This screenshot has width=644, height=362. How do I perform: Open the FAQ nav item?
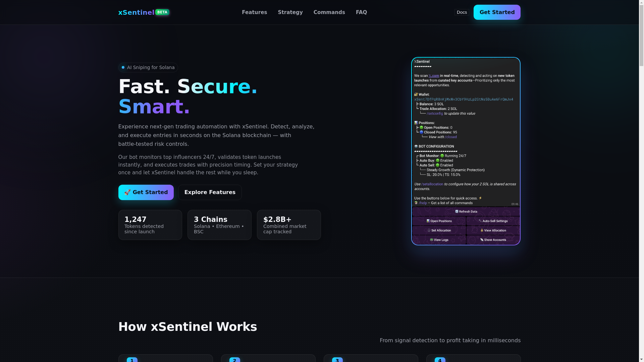pos(362,12)
